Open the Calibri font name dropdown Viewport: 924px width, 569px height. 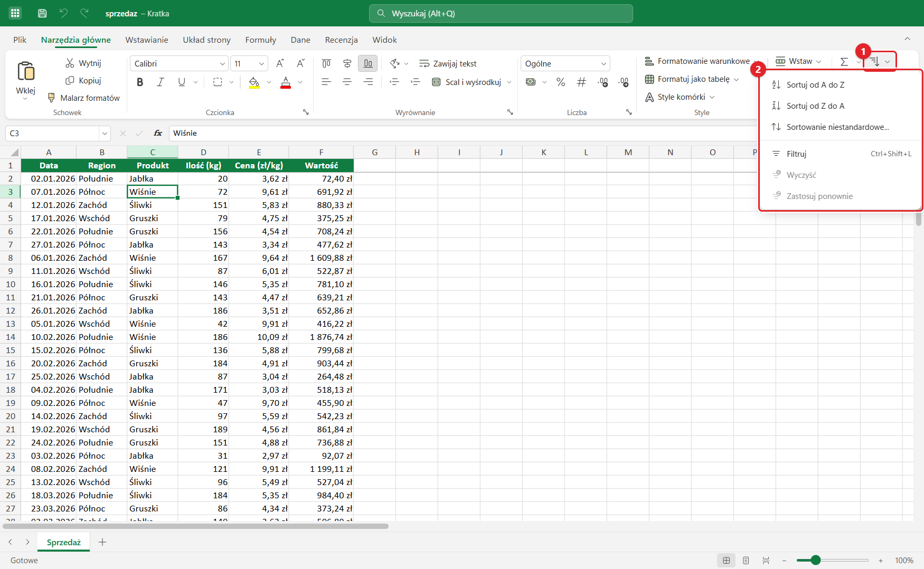coord(222,64)
